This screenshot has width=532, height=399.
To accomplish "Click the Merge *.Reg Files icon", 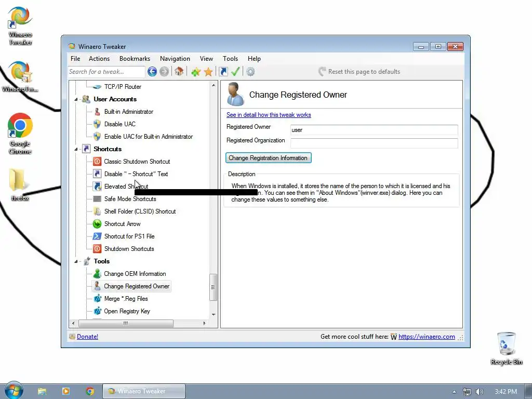I will click(x=97, y=299).
